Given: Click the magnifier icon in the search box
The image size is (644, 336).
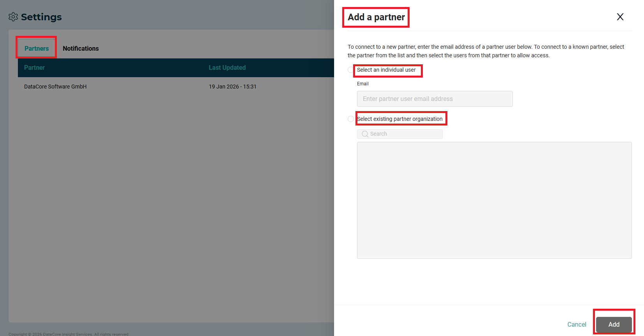Looking at the screenshot, I should (365, 134).
